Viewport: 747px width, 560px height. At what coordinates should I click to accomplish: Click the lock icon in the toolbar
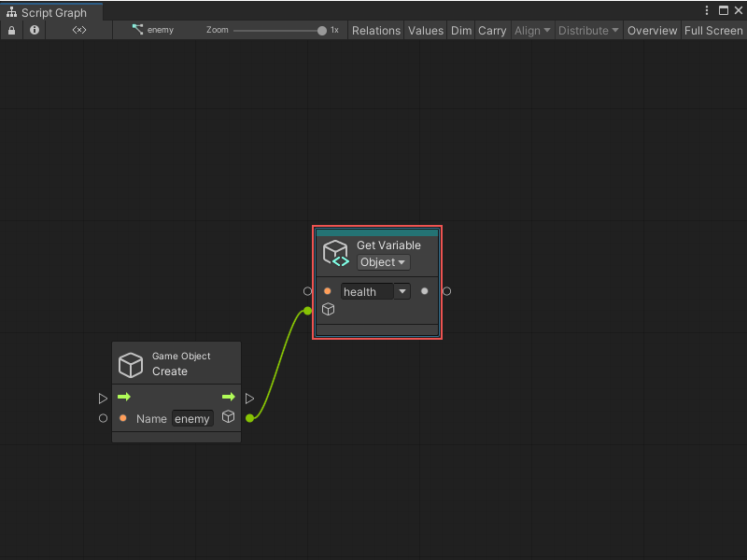point(11,30)
